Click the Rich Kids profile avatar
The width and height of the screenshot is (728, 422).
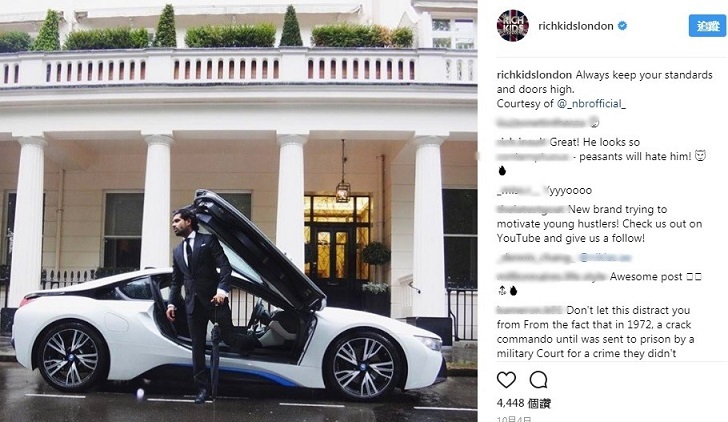click(x=513, y=26)
